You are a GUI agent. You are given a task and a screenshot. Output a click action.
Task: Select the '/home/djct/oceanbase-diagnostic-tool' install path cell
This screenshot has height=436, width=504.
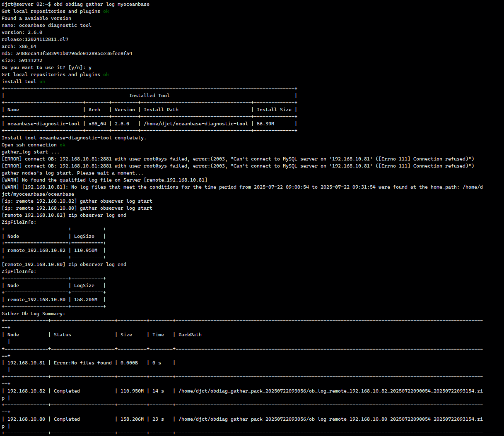click(x=196, y=124)
